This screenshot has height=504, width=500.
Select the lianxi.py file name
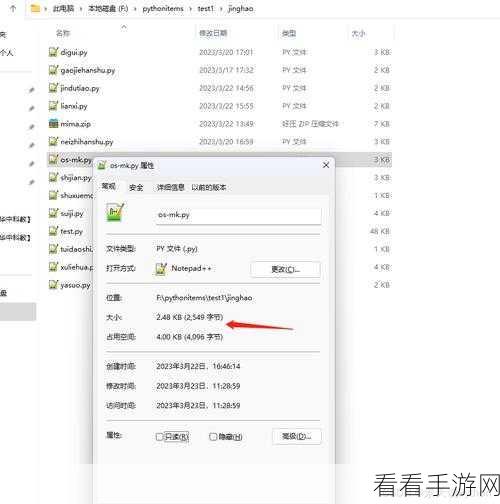[74, 106]
